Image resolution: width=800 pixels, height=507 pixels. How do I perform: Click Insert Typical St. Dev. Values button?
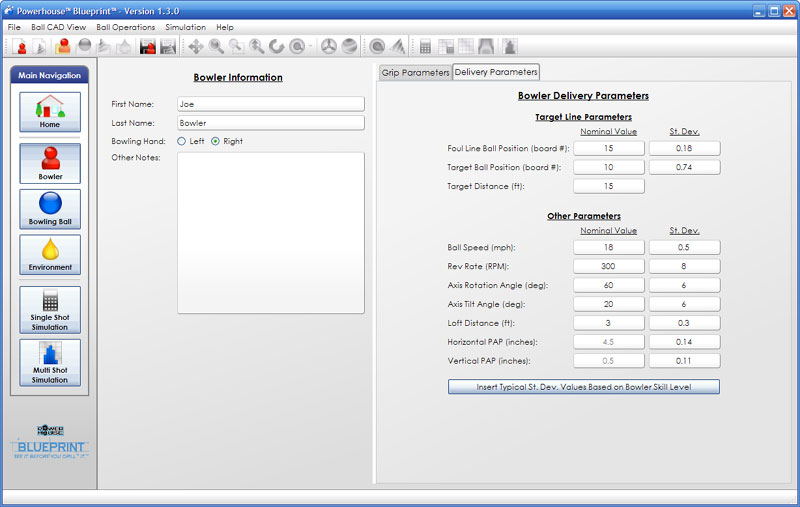click(584, 387)
